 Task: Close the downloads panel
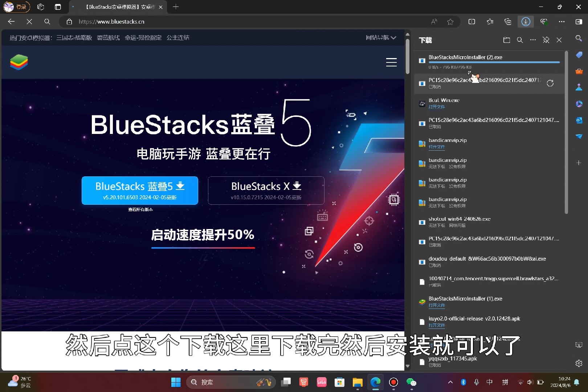coord(559,40)
